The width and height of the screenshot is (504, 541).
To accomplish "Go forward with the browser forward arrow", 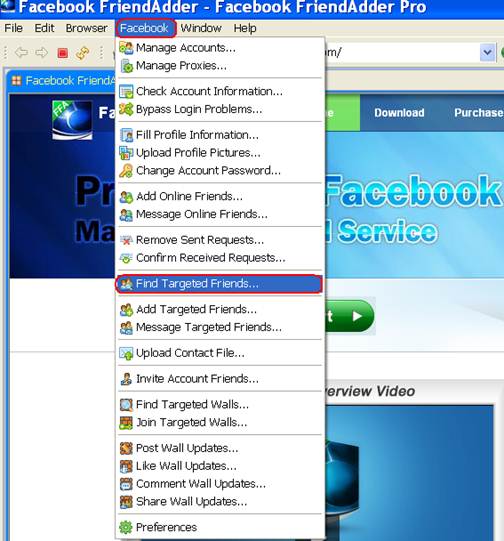I will [x=42, y=53].
